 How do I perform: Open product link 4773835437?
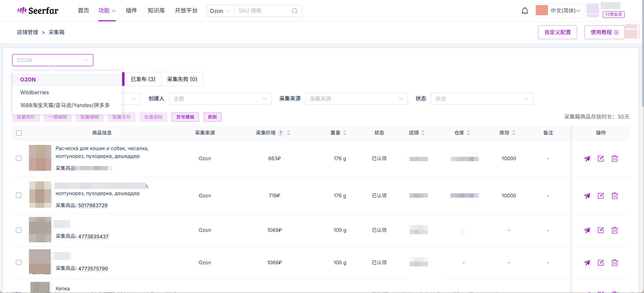coord(93,237)
